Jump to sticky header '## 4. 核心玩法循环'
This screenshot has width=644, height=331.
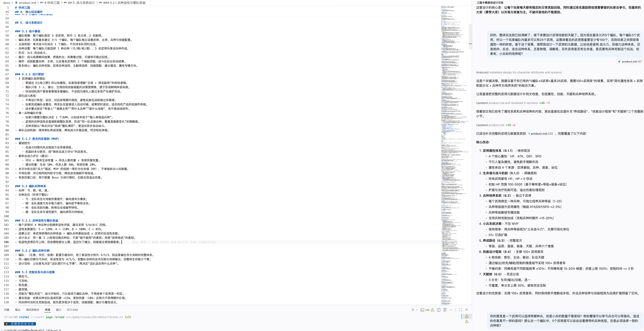point(29,12)
